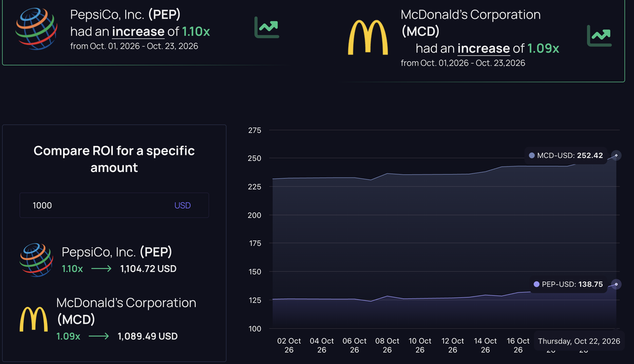Click the '04 Oct 26' x-axis label
This screenshot has width=634, height=364.
tap(322, 345)
